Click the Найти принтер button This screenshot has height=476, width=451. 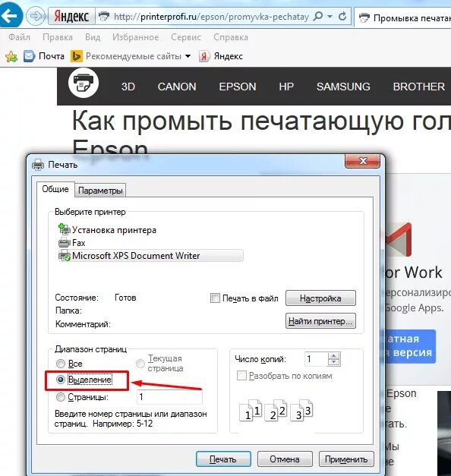[320, 321]
